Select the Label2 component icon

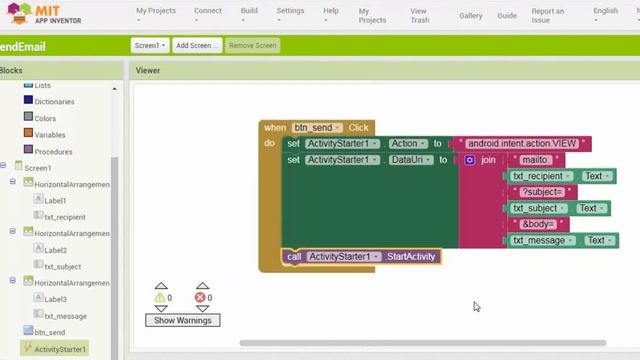pos(38,249)
